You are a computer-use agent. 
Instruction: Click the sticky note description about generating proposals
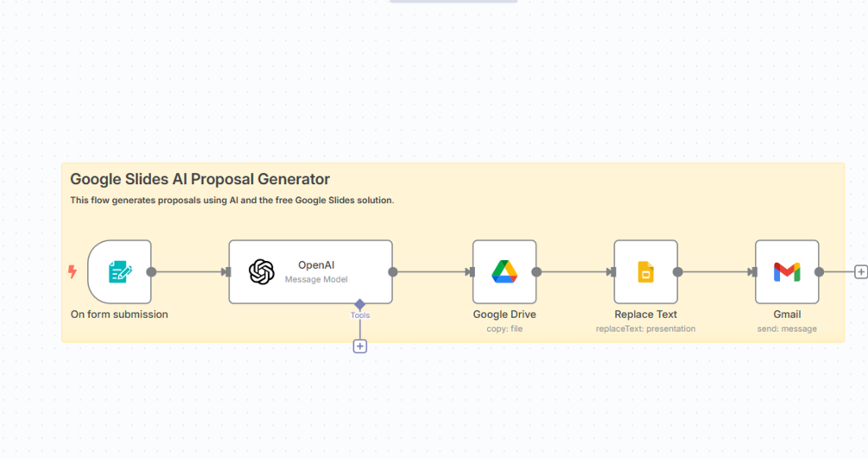(x=232, y=201)
